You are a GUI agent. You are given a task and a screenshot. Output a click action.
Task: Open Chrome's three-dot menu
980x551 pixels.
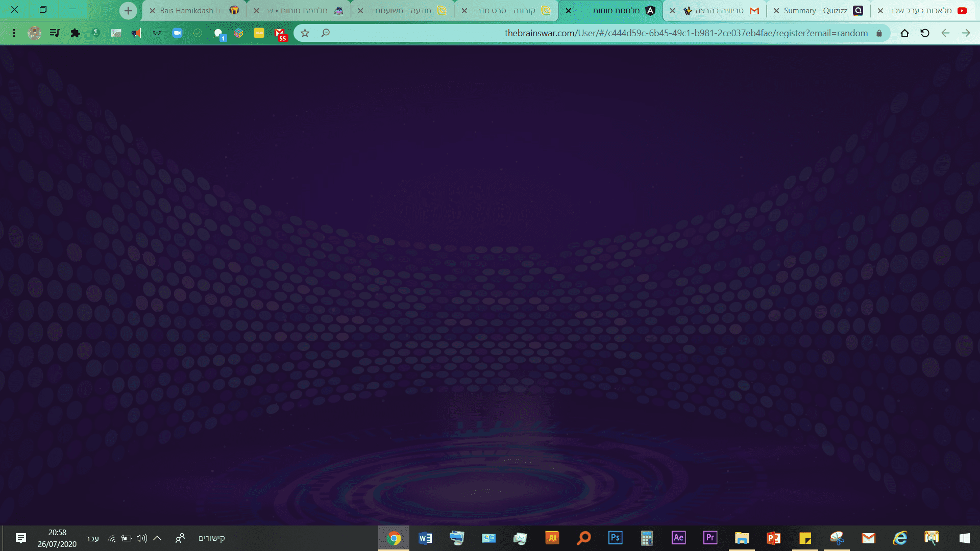click(x=14, y=33)
